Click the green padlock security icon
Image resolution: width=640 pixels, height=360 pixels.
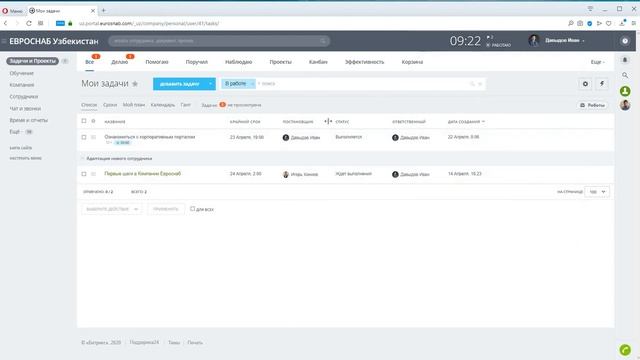[x=70, y=23]
